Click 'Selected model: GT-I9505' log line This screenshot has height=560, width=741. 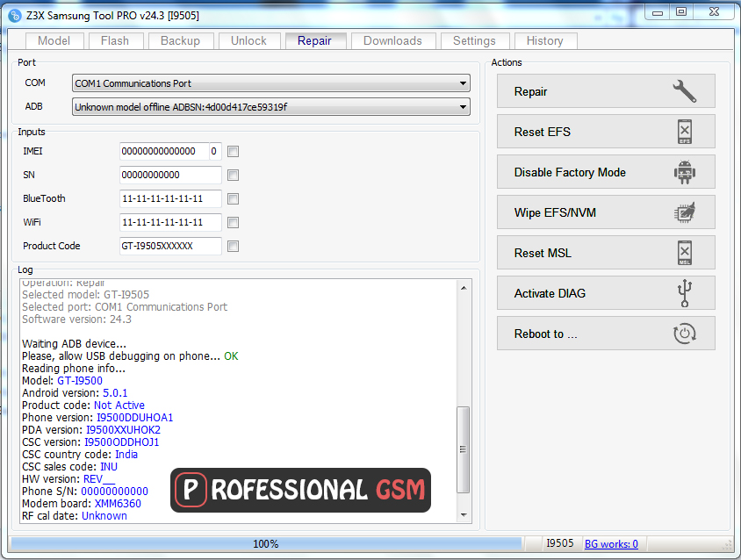(85, 294)
